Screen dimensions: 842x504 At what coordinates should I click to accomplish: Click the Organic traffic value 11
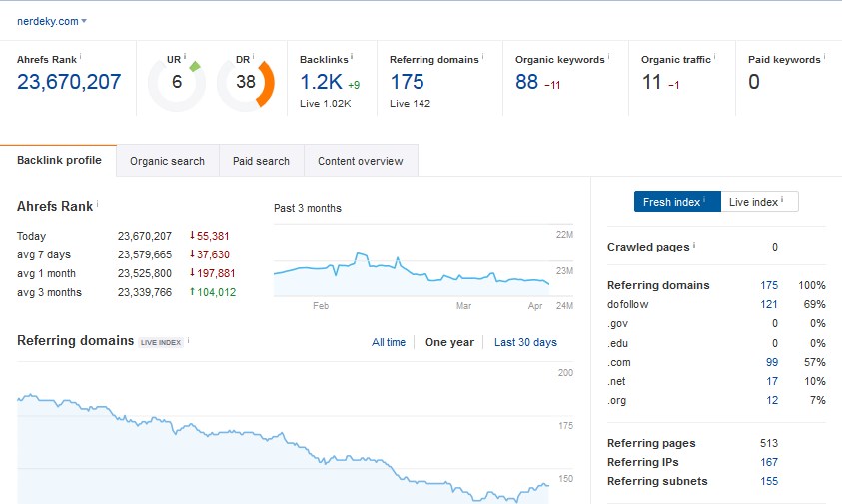[x=651, y=82]
